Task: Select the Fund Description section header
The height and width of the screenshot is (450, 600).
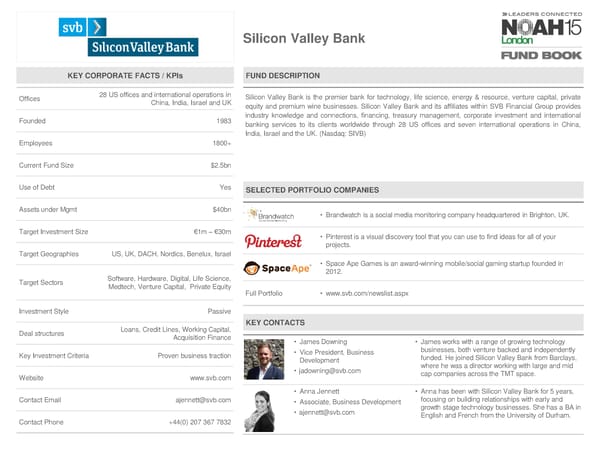Action: (x=283, y=76)
